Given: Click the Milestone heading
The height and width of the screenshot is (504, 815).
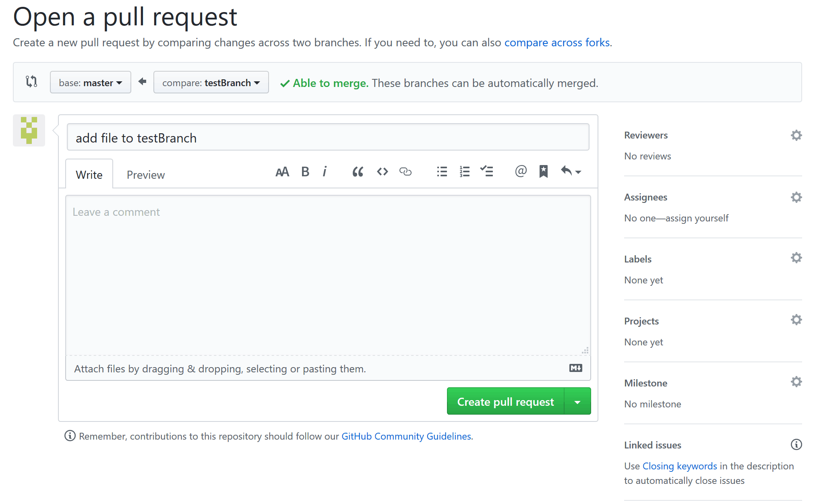Looking at the screenshot, I should coord(645,383).
